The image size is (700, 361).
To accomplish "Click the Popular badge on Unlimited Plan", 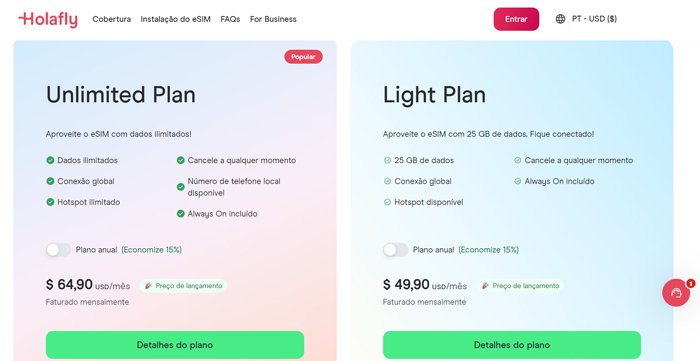I will (x=304, y=57).
